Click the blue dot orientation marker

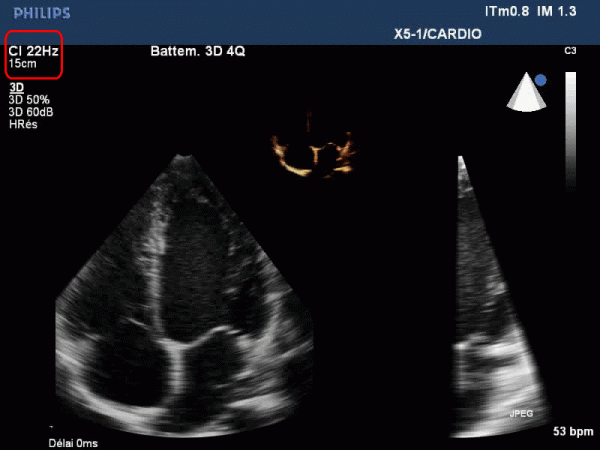point(541,79)
